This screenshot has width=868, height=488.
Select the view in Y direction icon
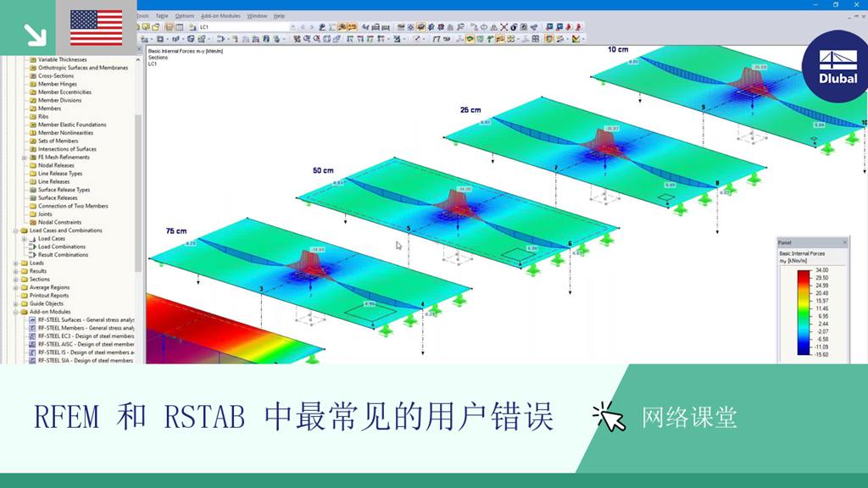click(x=359, y=39)
